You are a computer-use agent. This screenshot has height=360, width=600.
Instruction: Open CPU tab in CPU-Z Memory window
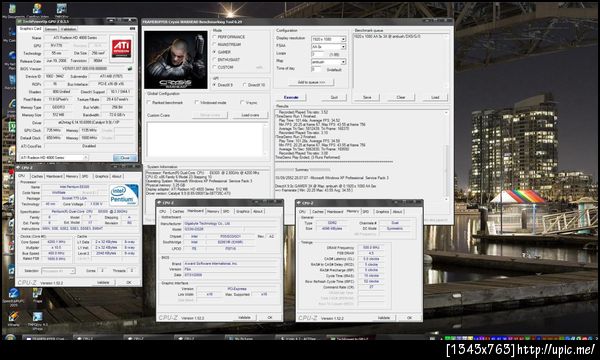302,212
